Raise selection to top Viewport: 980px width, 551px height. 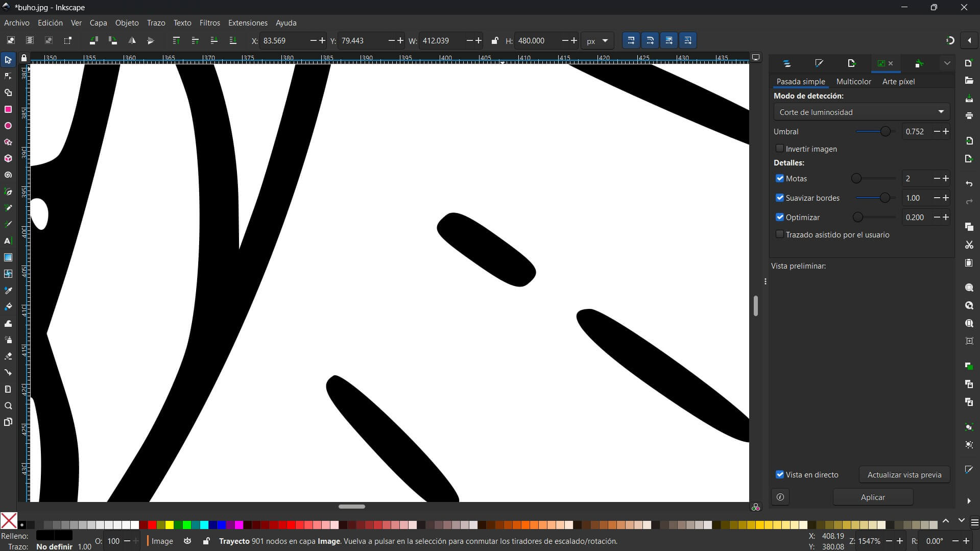[x=176, y=40]
